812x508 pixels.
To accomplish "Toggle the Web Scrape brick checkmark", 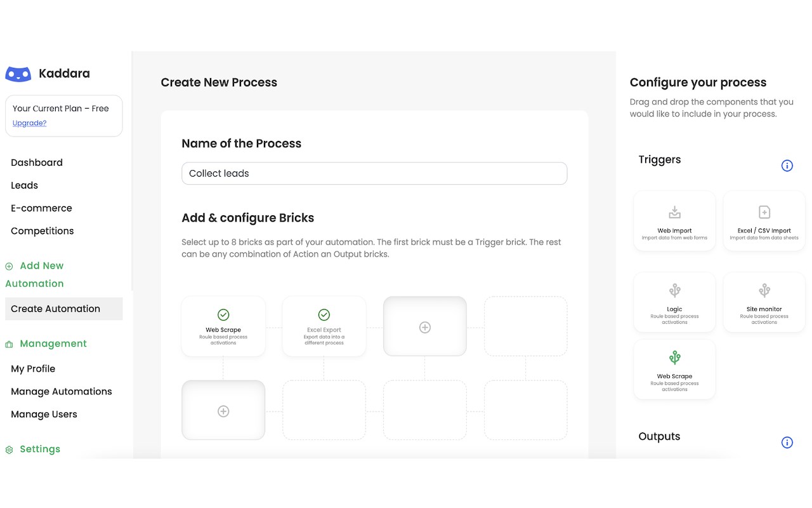I will (223, 314).
